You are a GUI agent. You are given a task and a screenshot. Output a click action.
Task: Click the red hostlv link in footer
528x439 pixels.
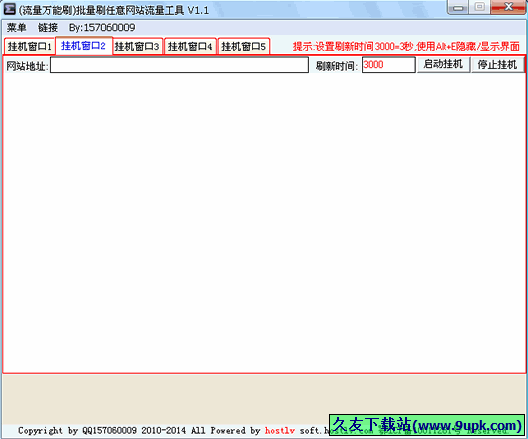point(280,431)
